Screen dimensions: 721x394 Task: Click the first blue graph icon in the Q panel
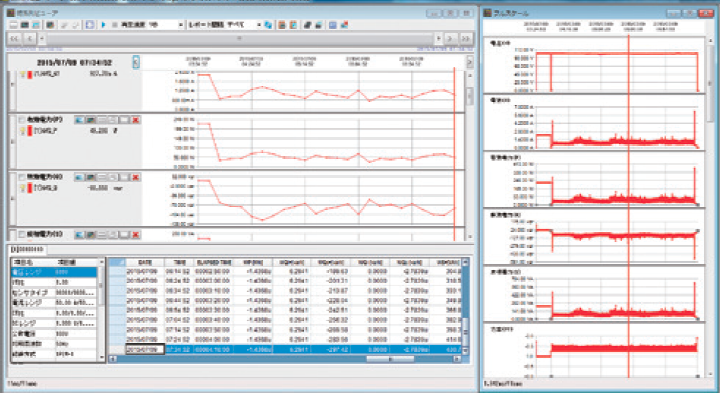(x=79, y=177)
